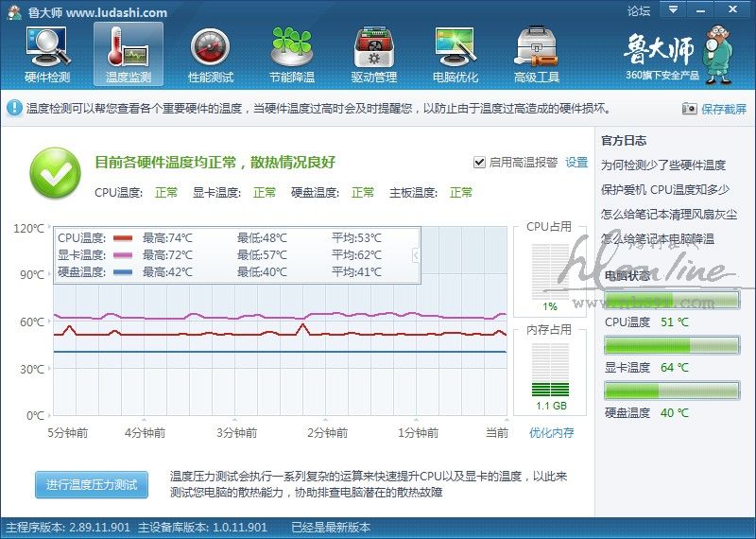Image resolution: width=756 pixels, height=539 pixels.
Task: Click the 论坛 forum link
Action: click(639, 11)
